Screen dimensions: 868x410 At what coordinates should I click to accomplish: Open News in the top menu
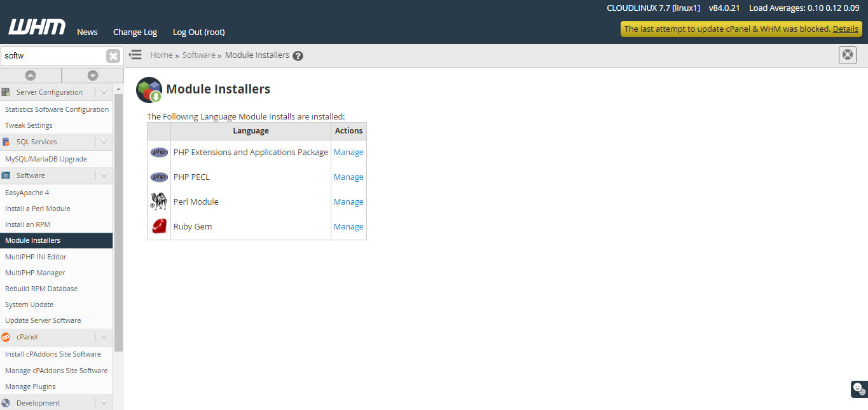click(87, 32)
